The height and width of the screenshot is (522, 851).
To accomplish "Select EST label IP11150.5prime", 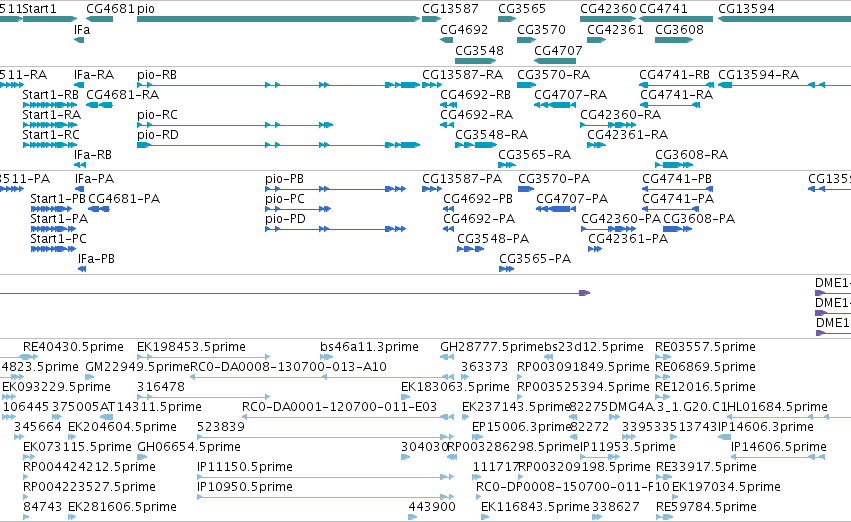I will tap(245, 467).
